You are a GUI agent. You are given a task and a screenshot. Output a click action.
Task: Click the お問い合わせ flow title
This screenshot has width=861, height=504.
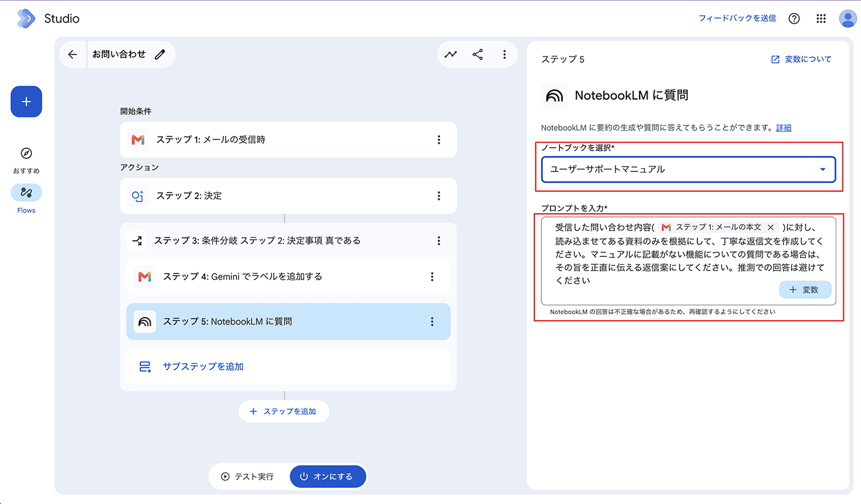119,54
